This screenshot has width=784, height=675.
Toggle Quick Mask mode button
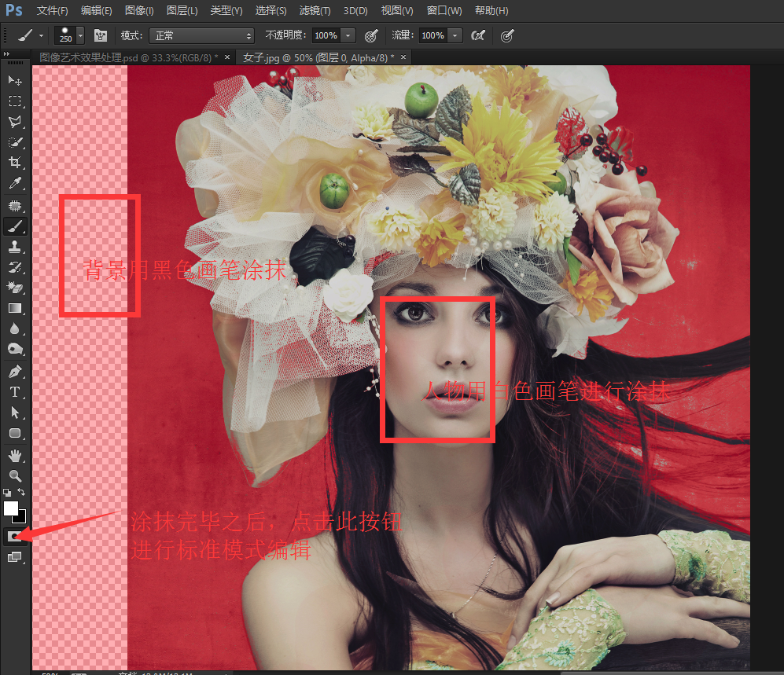[x=15, y=536]
